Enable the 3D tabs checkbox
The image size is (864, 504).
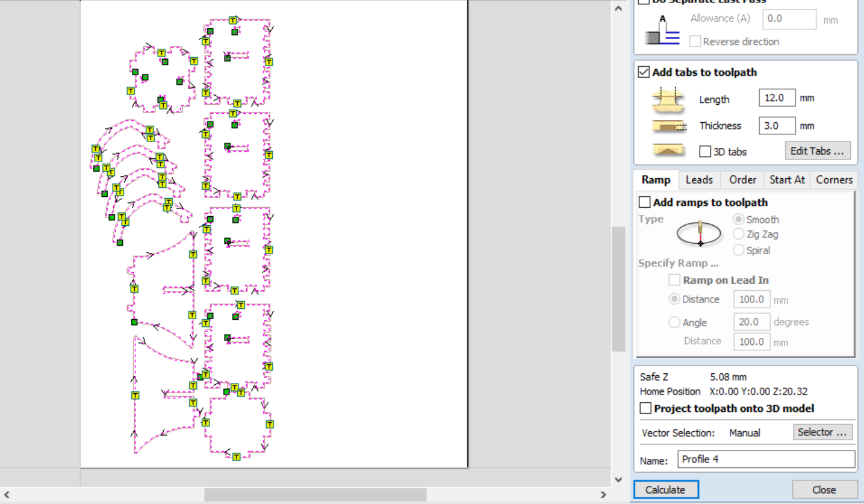(705, 152)
